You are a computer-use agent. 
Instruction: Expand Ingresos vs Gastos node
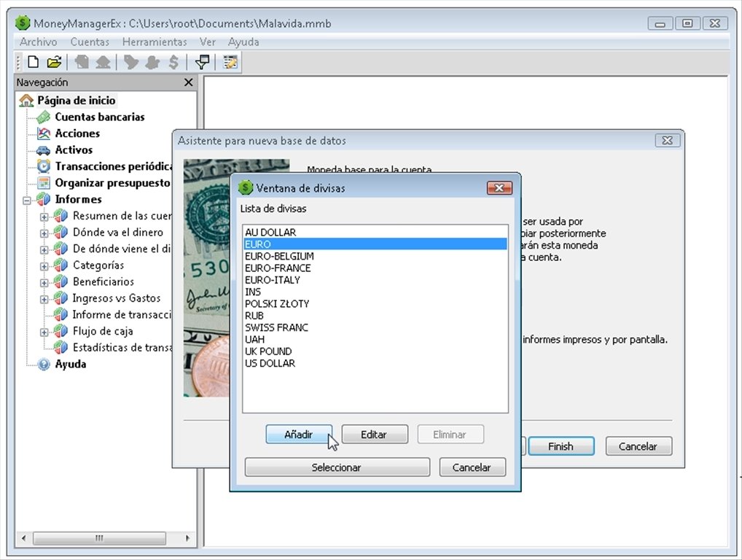pos(44,299)
